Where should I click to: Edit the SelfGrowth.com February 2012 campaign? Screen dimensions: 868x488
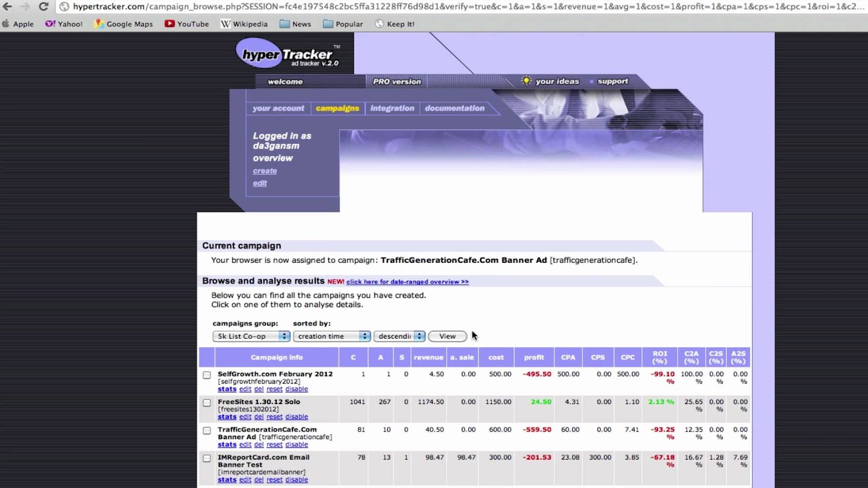coord(245,389)
